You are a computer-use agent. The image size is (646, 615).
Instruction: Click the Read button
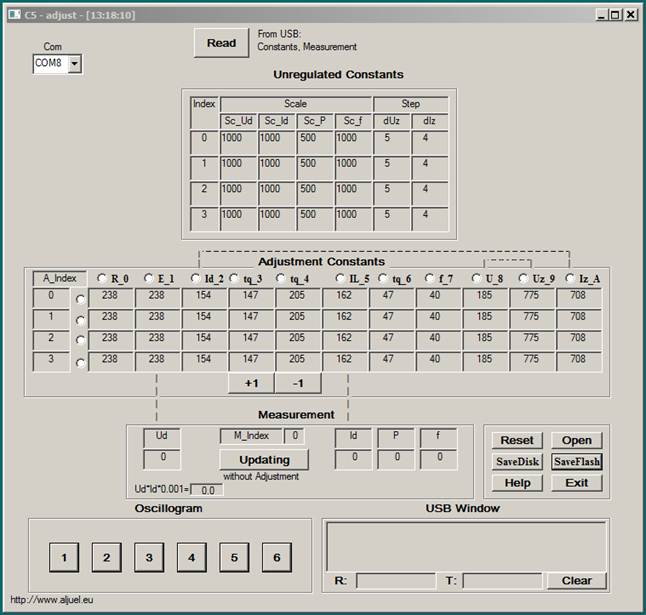point(221,43)
